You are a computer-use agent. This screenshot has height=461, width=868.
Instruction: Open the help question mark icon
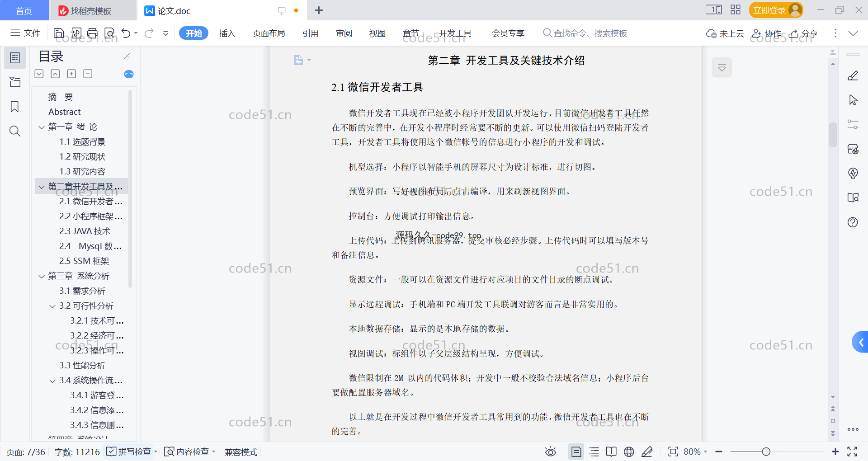click(853, 222)
